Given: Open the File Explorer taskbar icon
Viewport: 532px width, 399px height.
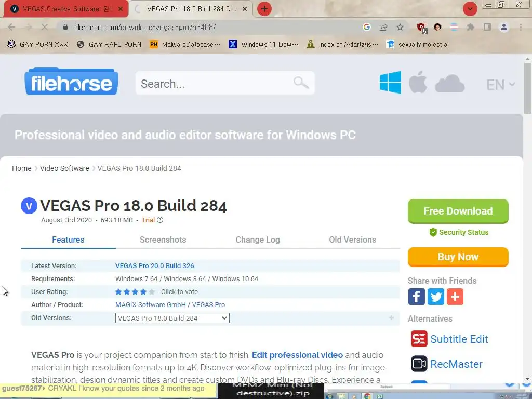Looking at the screenshot, I should [342, 396].
